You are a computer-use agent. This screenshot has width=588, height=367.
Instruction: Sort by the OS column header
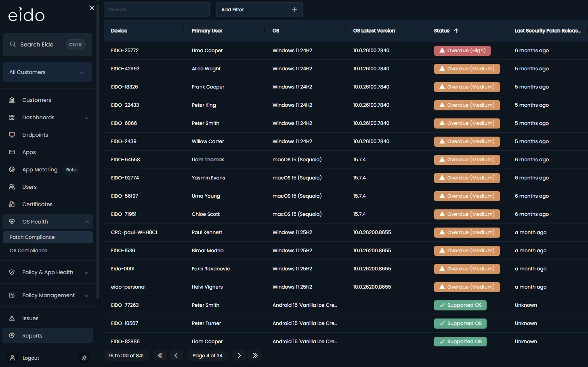276,31
